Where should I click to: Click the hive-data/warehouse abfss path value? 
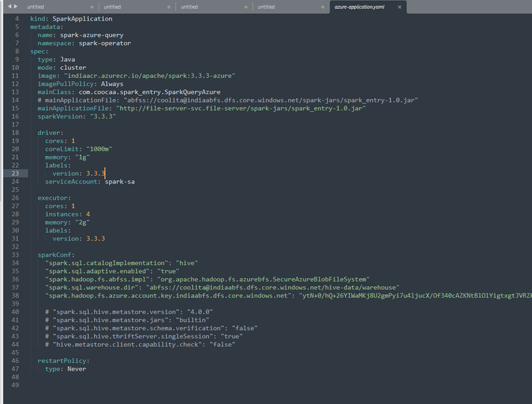pos(273,288)
